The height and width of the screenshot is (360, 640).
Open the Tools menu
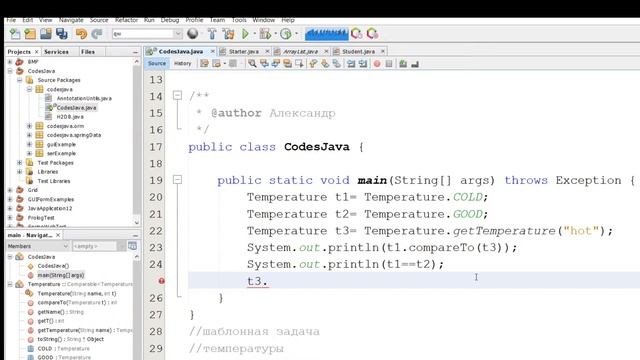pos(239,20)
